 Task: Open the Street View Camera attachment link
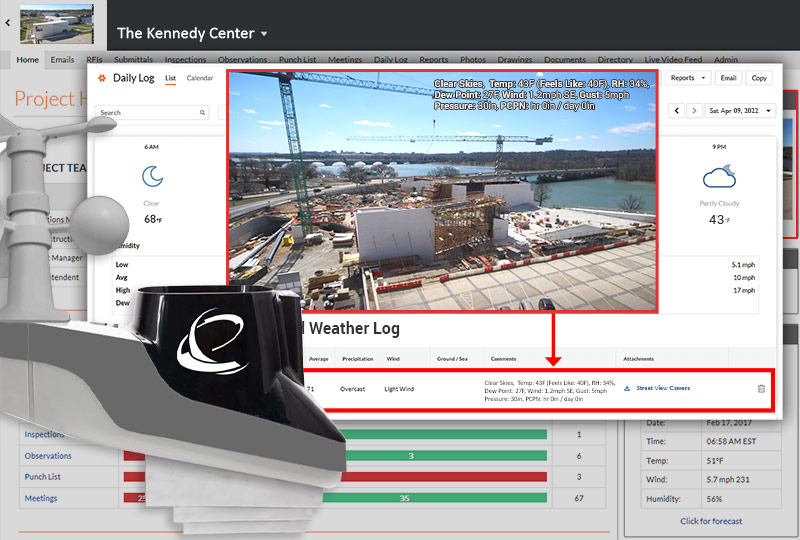pos(663,388)
